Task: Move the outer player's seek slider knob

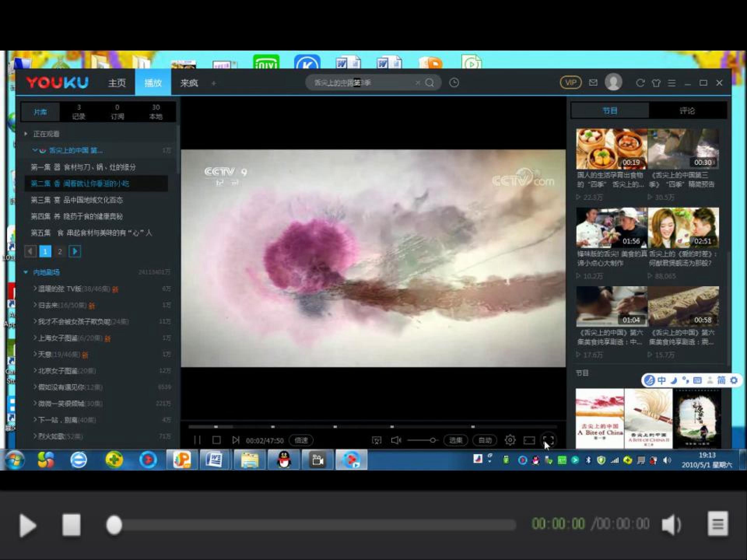Action: point(114,525)
